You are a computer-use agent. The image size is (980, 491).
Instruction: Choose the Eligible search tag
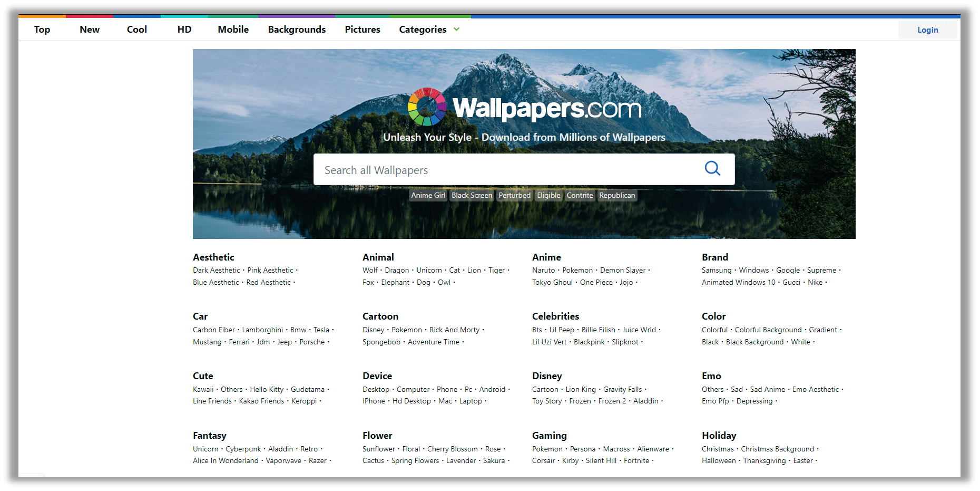549,195
